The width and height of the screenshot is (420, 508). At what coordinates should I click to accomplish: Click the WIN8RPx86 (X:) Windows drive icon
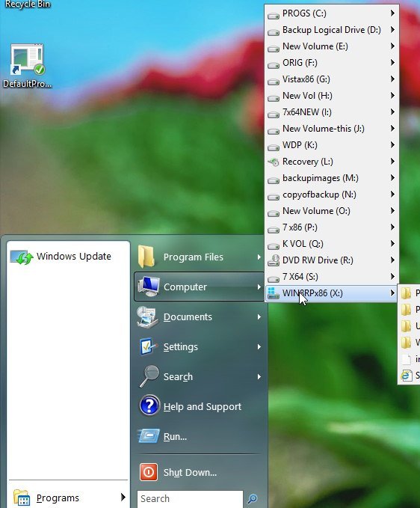click(x=274, y=293)
